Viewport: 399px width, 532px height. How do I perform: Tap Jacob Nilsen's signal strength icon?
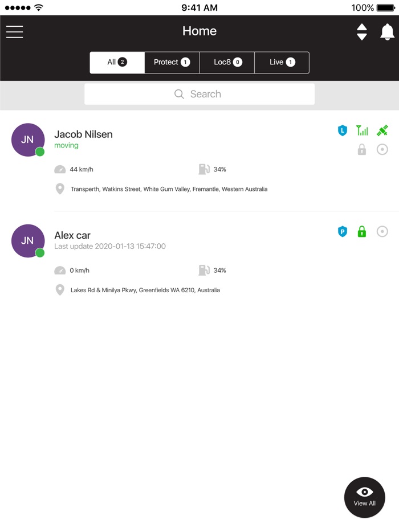tap(362, 131)
